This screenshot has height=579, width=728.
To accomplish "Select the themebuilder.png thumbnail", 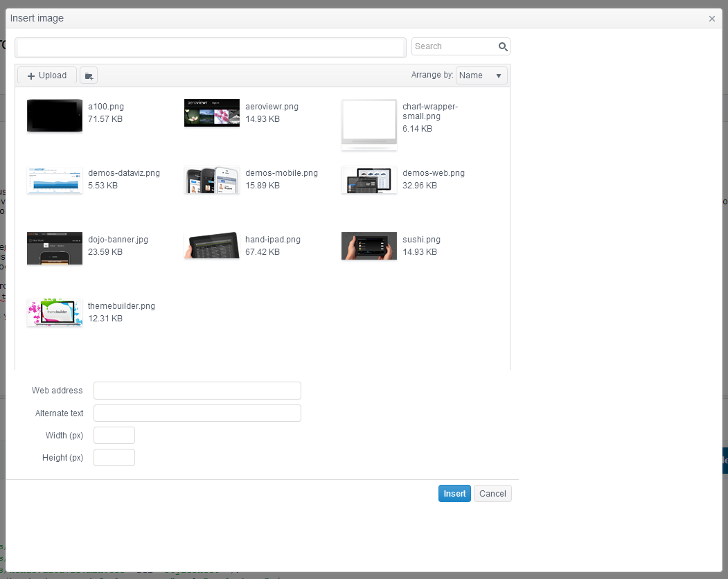I will pos(55,312).
